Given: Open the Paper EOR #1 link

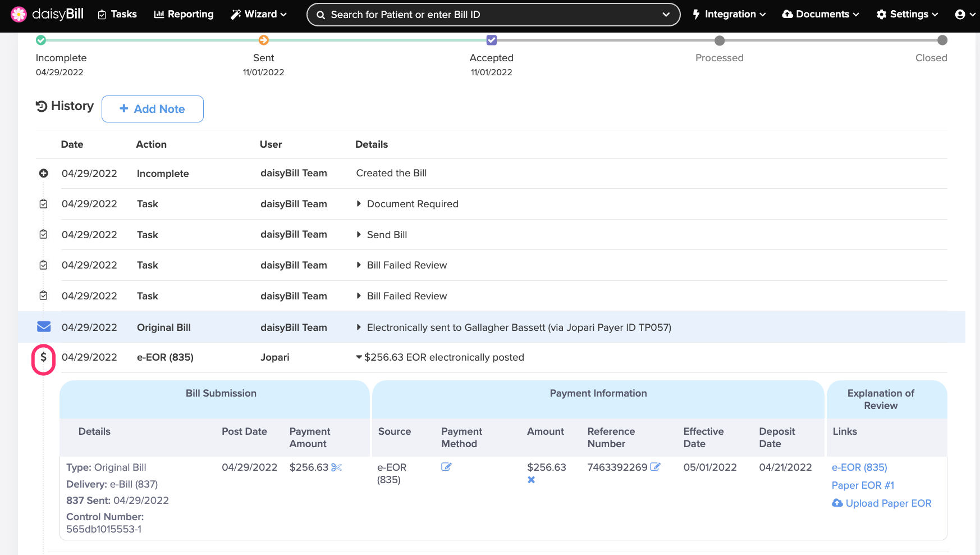Looking at the screenshot, I should click(x=862, y=485).
